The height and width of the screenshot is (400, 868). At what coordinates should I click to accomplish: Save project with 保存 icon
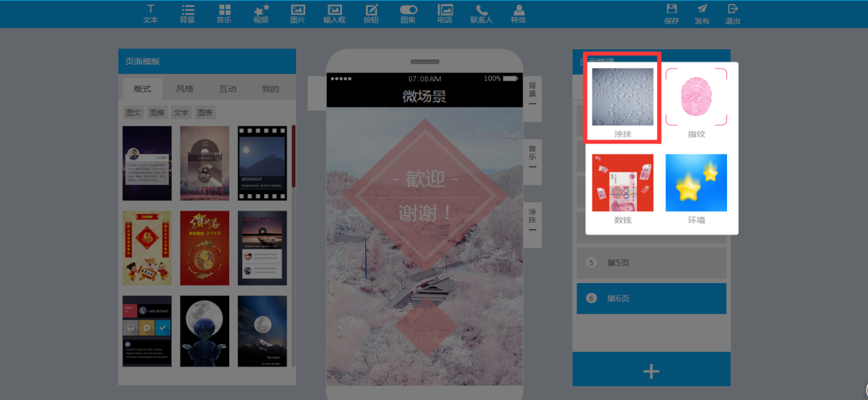(672, 14)
